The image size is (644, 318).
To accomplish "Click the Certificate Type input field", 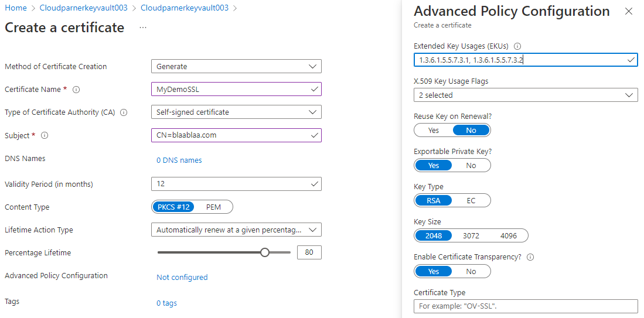I will (525, 306).
